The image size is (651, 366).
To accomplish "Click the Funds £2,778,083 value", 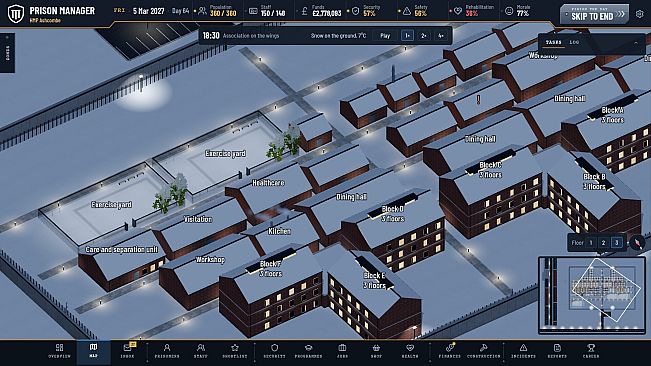I will click(326, 14).
